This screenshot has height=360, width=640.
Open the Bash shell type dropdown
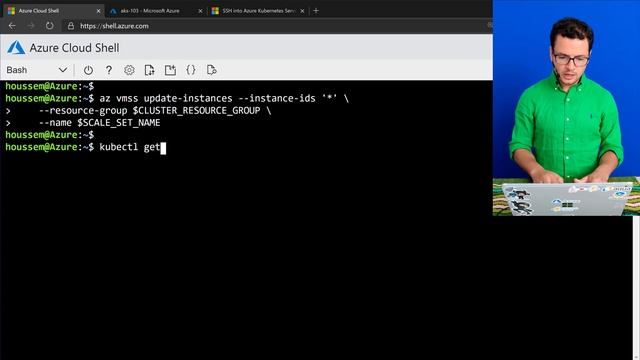click(x=37, y=70)
